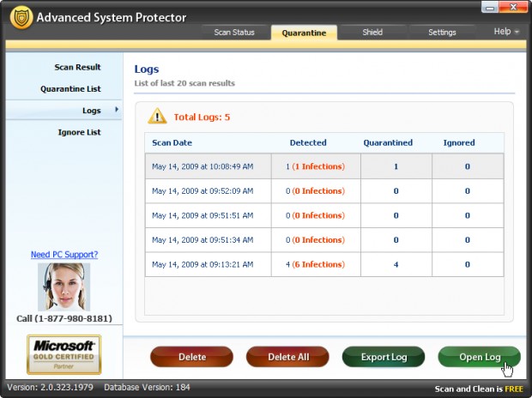Click the arrow next to Logs sidebar item
532x398 pixels.
117,109
